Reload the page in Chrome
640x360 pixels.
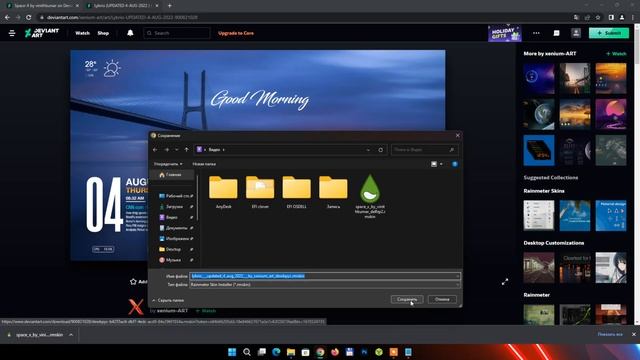(x=29, y=18)
